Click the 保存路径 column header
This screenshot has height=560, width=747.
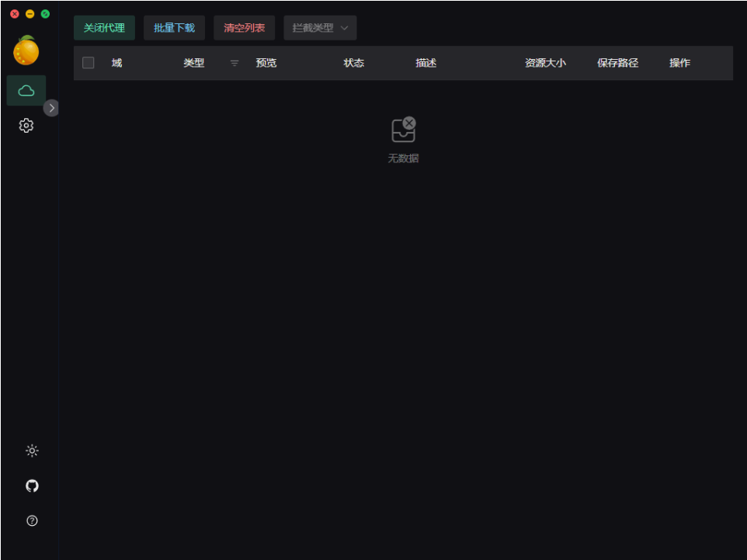coord(616,63)
